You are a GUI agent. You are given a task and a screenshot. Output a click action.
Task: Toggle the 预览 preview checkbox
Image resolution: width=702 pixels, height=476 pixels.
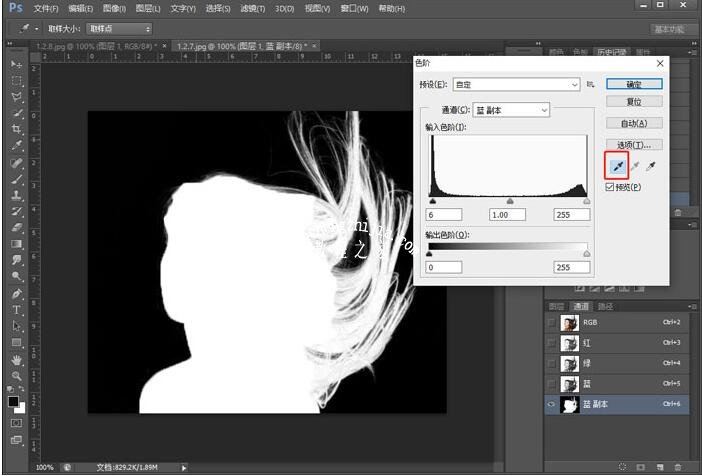pos(611,187)
